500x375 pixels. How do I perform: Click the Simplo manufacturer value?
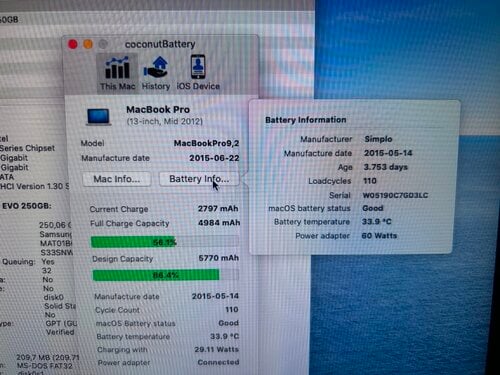(378, 139)
